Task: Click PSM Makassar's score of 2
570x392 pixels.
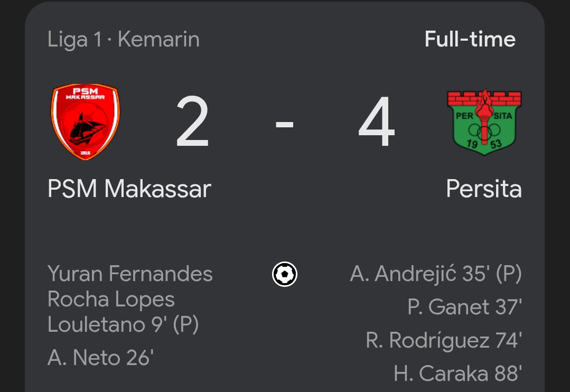Action: [x=193, y=123]
